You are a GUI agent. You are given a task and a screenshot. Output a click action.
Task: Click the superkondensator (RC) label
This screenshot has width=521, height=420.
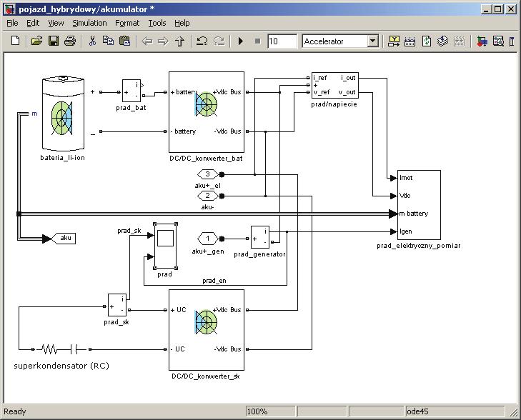coord(61,366)
